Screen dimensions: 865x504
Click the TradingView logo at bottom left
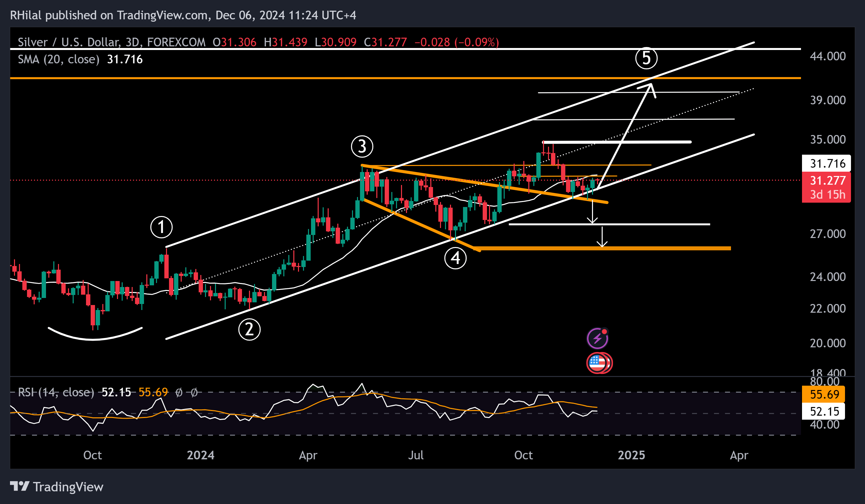click(x=57, y=487)
